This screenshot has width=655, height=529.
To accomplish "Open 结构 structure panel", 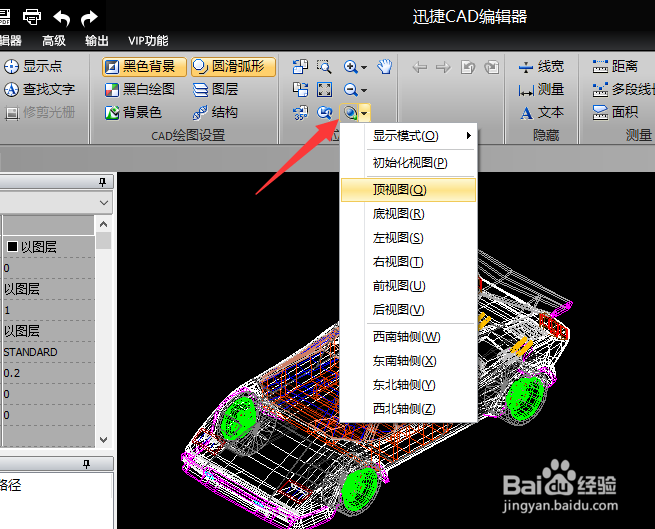I will pos(216,112).
